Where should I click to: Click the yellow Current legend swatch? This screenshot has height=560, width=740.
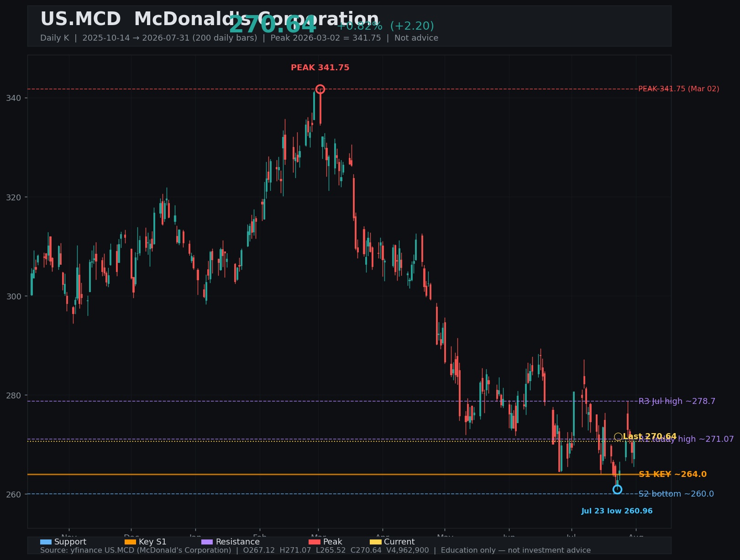point(375,542)
